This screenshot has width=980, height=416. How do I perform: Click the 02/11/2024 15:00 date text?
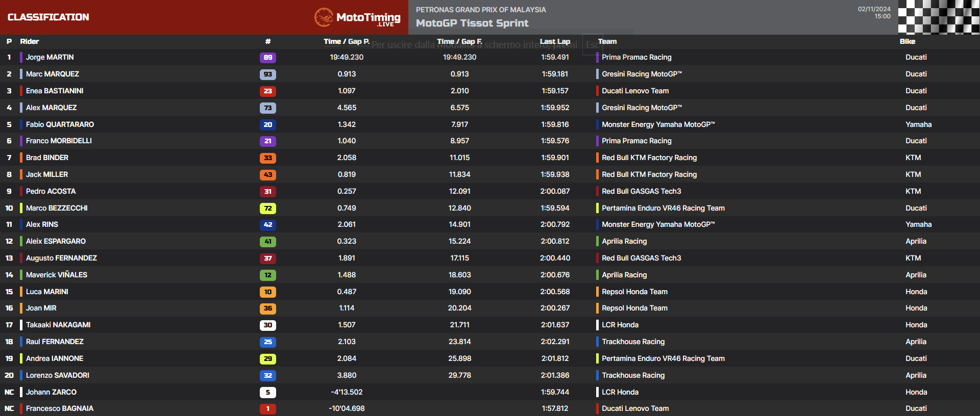click(x=874, y=13)
